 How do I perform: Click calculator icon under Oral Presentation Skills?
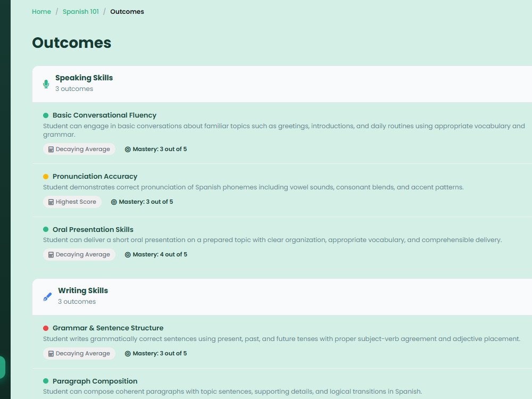tap(51, 255)
